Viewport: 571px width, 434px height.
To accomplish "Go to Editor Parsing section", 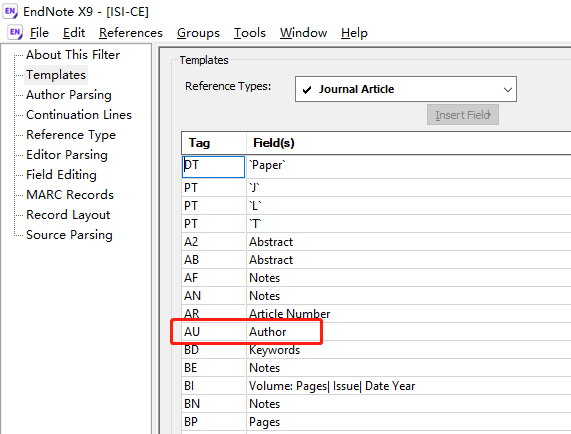I will pyautogui.click(x=67, y=155).
